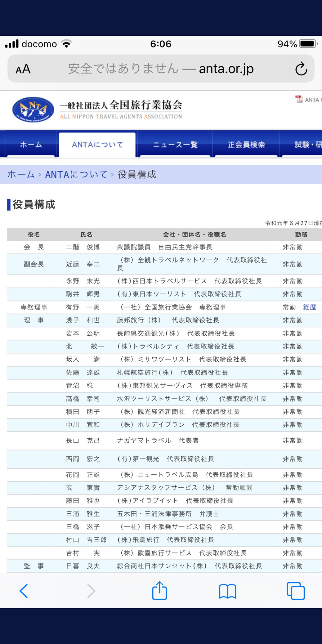Viewport: 322px width, 644px height.
Task: Click the 全国旅行業協会 site title
Action: [121, 105]
